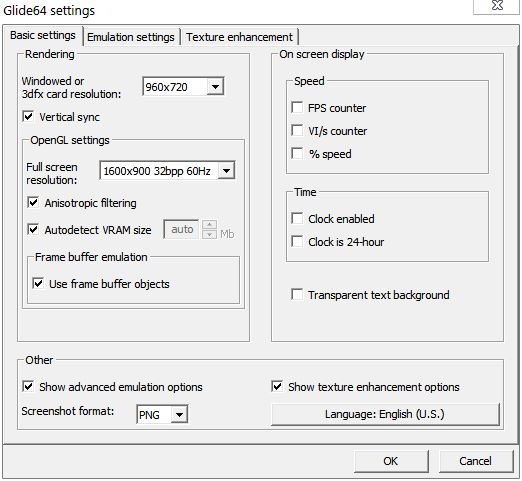The height and width of the screenshot is (481, 522).
Task: Toggle Use frame buffer objects
Action: coord(38,283)
